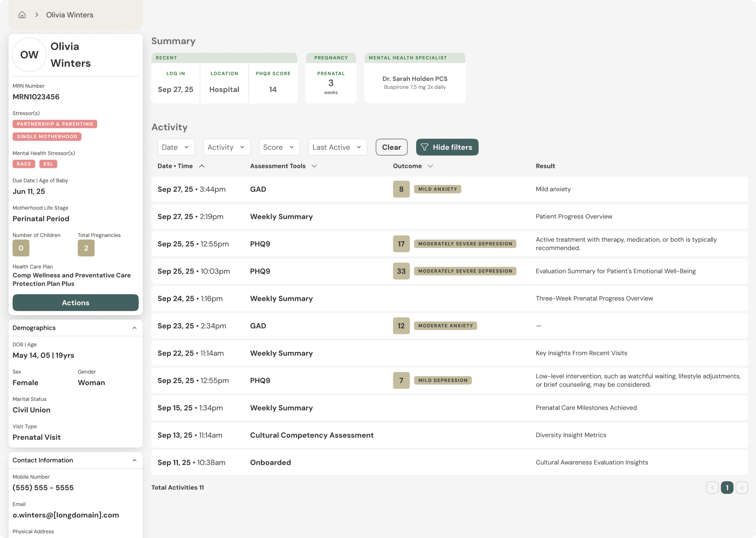Click the home icon in the breadcrumb
Image resolution: width=756 pixels, height=538 pixels.
(x=22, y=14)
